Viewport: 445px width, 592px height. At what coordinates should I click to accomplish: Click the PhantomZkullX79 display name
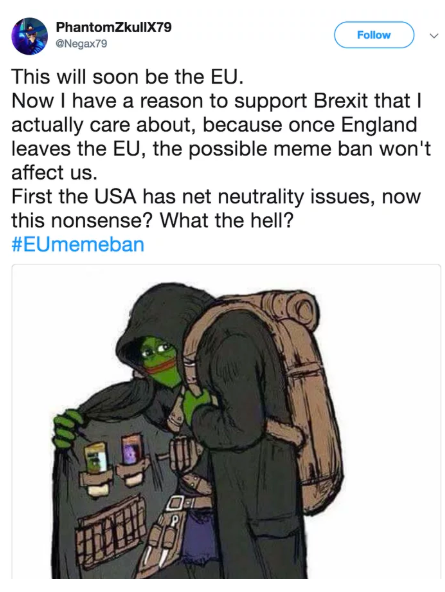114,27
